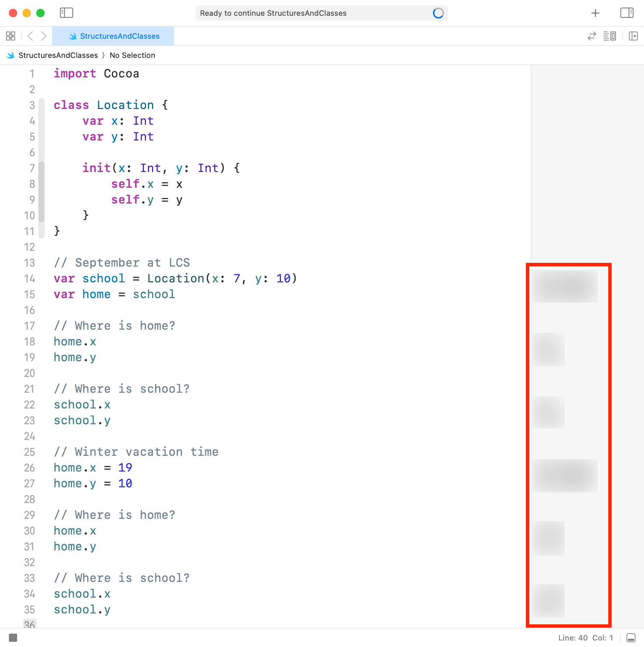Image resolution: width=644 pixels, height=647 pixels.
Task: Select the StructuresAndClasses tab
Action: [113, 36]
